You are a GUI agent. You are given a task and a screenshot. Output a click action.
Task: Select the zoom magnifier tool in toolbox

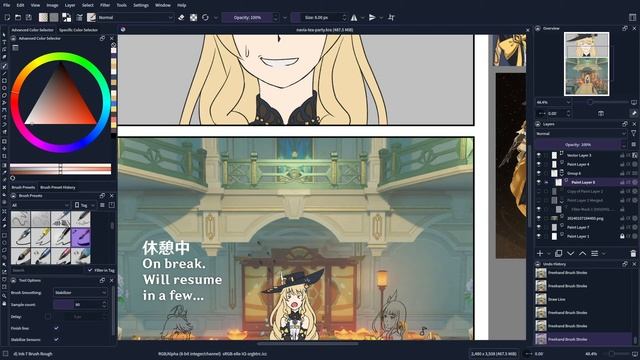[x=4, y=296]
